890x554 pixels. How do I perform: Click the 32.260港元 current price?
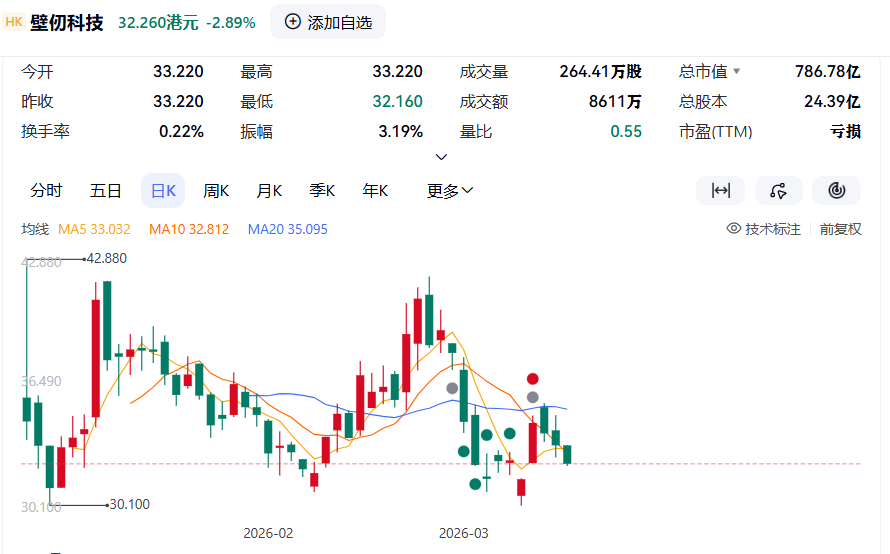pyautogui.click(x=158, y=23)
